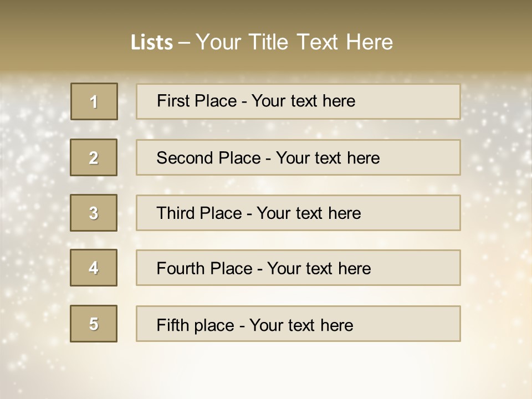Click "Your text here" in Second Place row
The image size is (532, 399).
click(328, 158)
